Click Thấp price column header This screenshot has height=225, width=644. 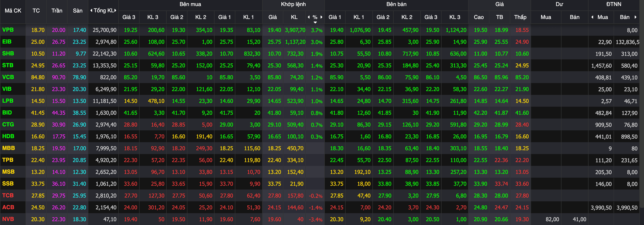(520, 17)
